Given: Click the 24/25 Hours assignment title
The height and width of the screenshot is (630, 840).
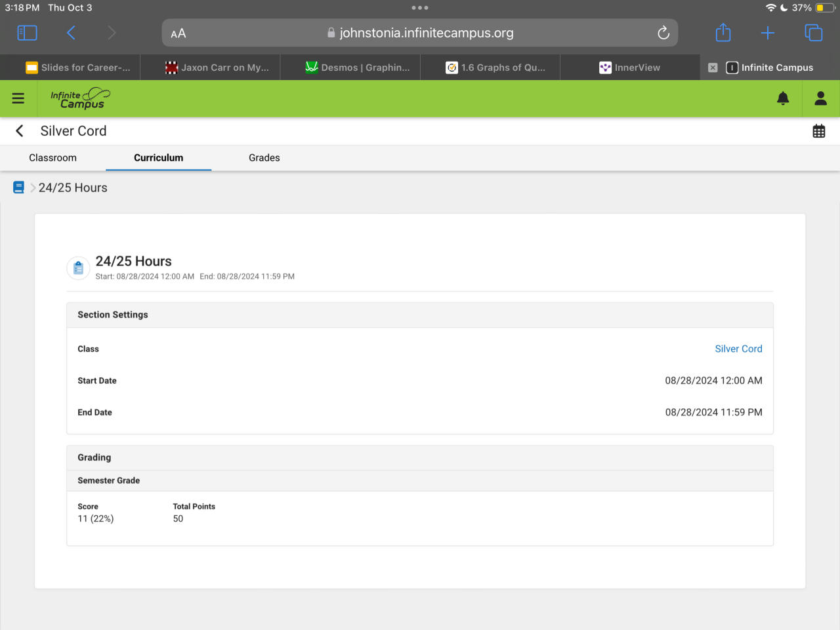Looking at the screenshot, I should tap(134, 261).
